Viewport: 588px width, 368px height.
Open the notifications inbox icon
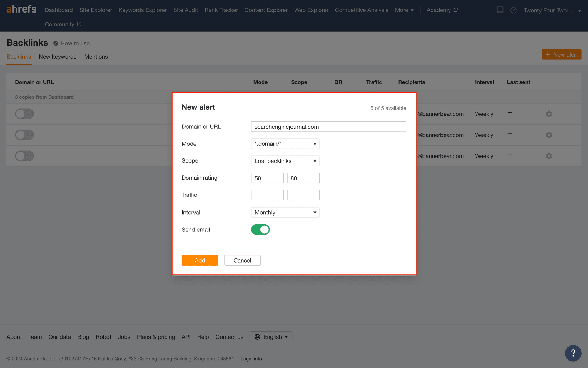tap(500, 10)
